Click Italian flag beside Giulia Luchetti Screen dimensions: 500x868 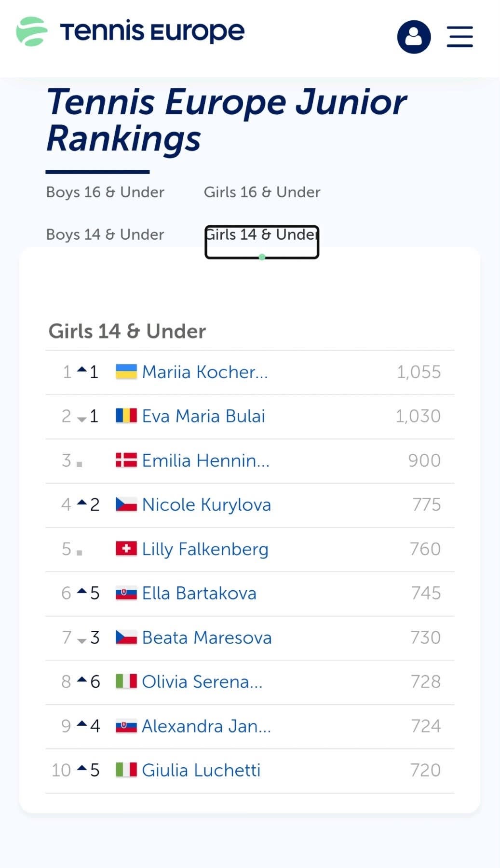pyautogui.click(x=126, y=770)
